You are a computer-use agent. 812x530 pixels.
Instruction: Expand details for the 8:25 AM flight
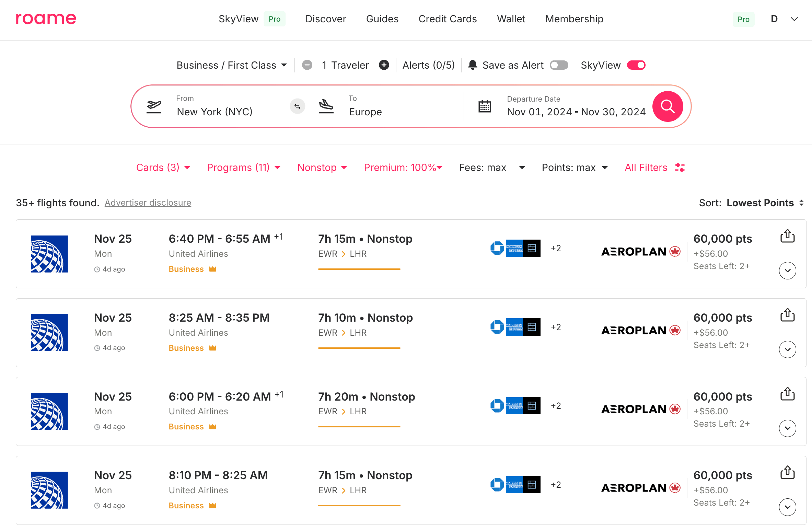click(x=788, y=349)
